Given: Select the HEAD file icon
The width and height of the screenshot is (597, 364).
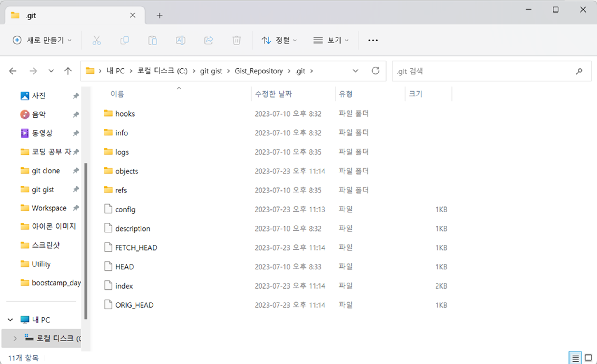Looking at the screenshot, I should 108,266.
